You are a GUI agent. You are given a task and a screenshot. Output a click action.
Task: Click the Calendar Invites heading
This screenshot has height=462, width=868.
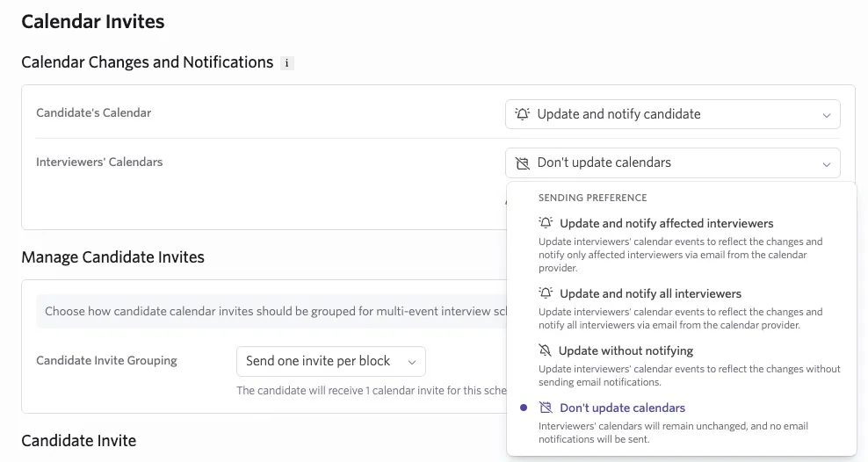pyautogui.click(x=93, y=22)
